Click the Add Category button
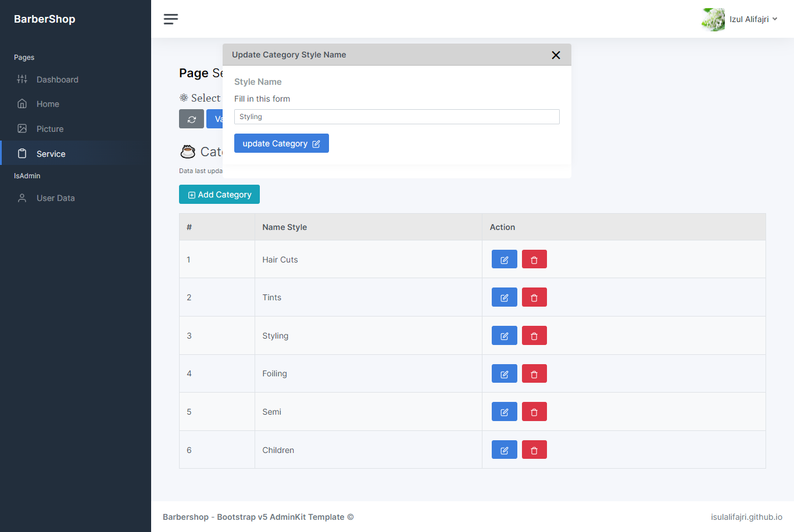 (x=219, y=195)
